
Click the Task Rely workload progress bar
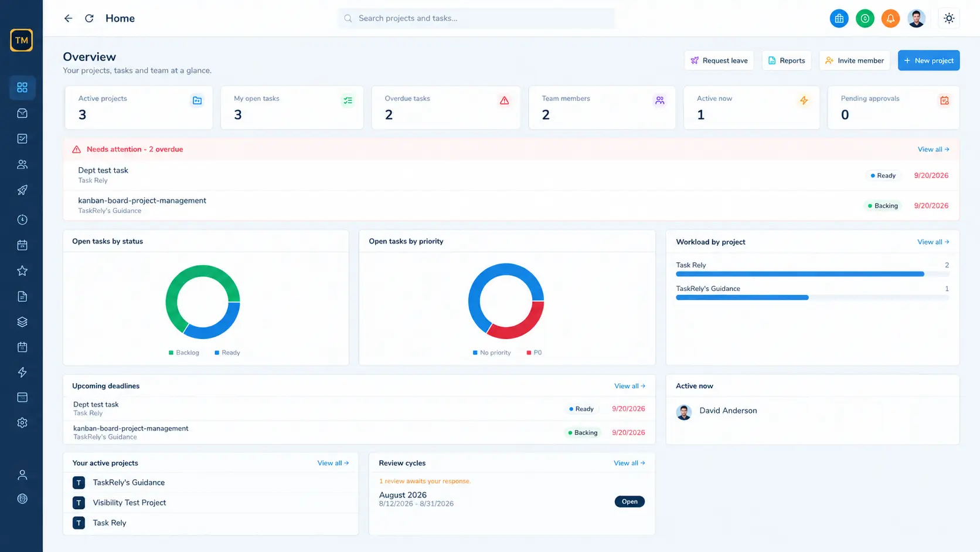coord(812,274)
